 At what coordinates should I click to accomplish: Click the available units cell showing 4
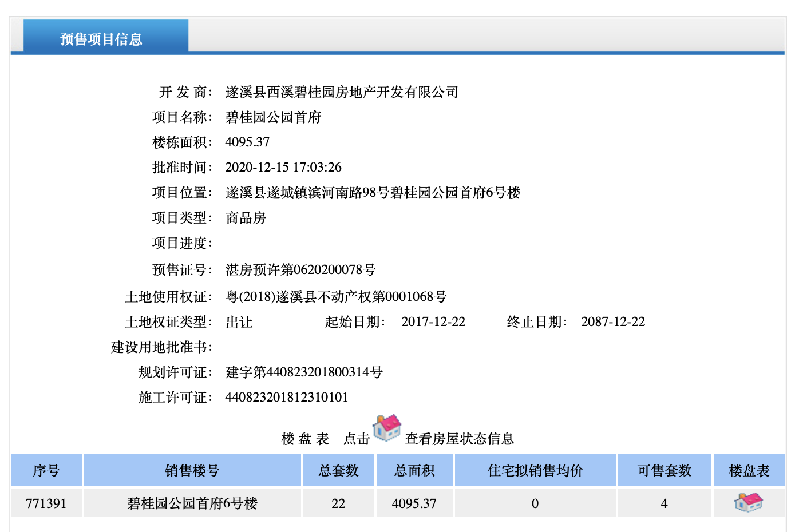[664, 503]
